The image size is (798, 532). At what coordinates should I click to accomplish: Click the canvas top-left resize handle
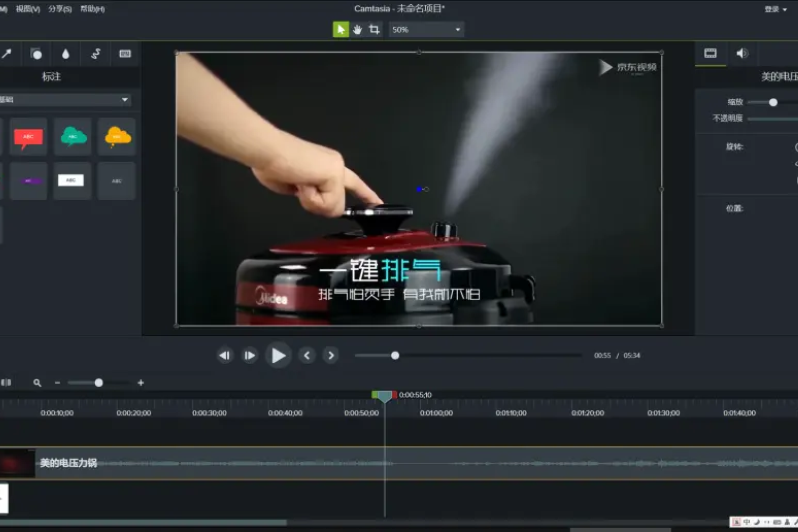tap(177, 53)
